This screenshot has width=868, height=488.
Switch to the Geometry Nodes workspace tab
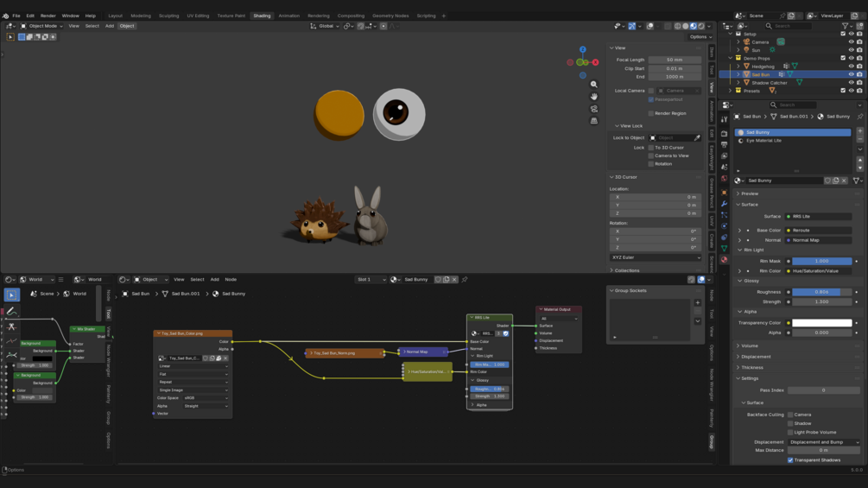[390, 16]
